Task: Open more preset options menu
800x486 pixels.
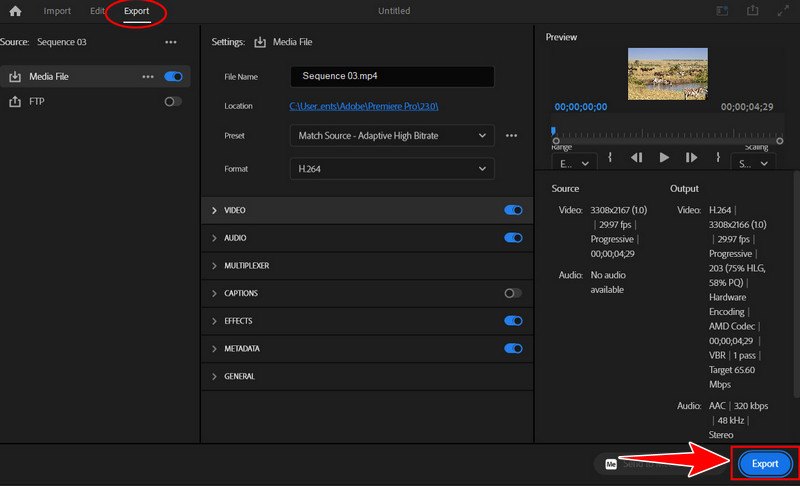Action: pos(511,136)
